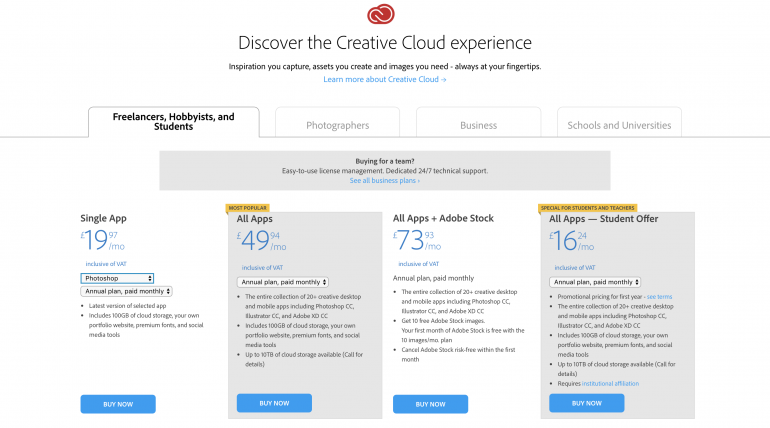770x428 pixels.
Task: Click the Get 10 free Adobe Stock images text
Action: click(443, 321)
